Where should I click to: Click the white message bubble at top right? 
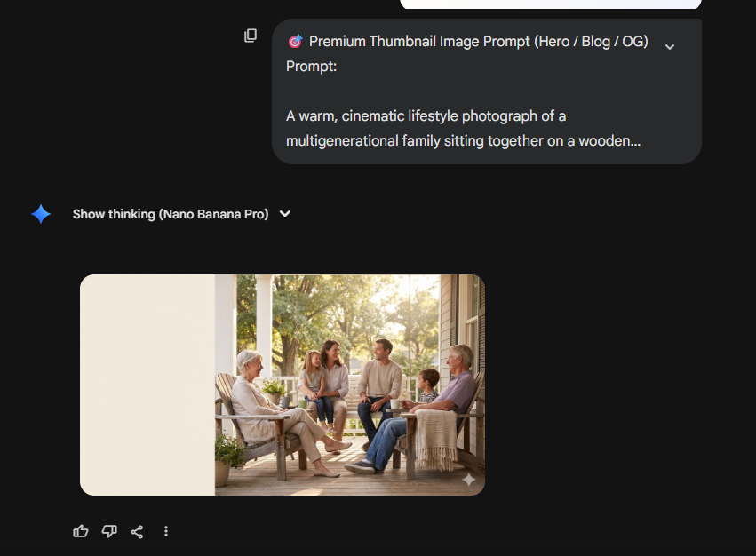(549, 4)
